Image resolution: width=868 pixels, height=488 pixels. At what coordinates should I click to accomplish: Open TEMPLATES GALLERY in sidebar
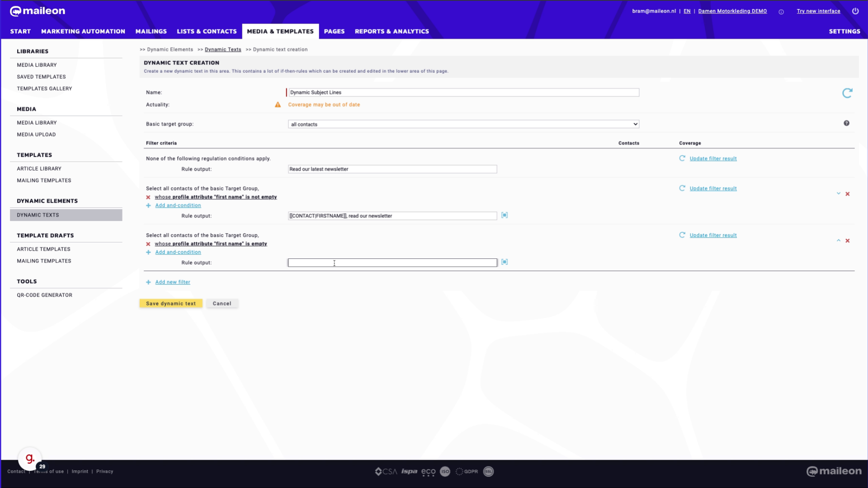(x=44, y=89)
